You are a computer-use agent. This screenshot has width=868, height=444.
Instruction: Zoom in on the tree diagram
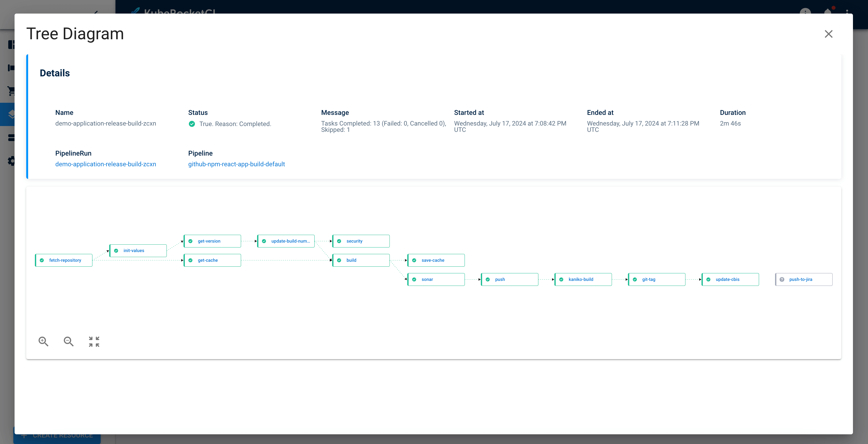pos(43,341)
